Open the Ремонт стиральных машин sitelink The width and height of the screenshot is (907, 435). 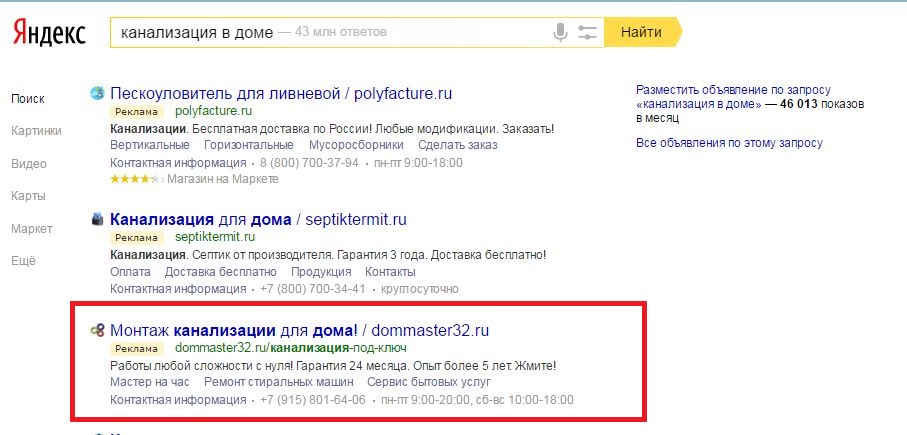(279, 382)
